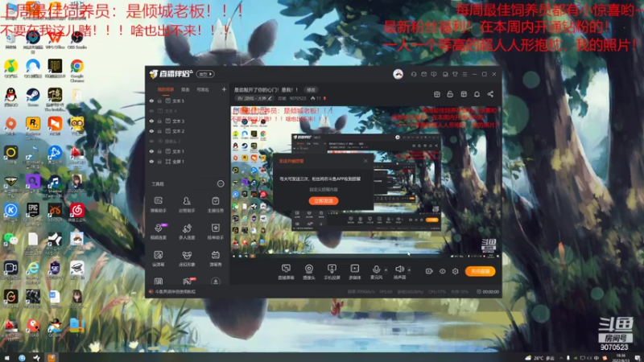Open the 榜单助手 ranking assistant tool
644x362 pixels.
tap(215, 232)
